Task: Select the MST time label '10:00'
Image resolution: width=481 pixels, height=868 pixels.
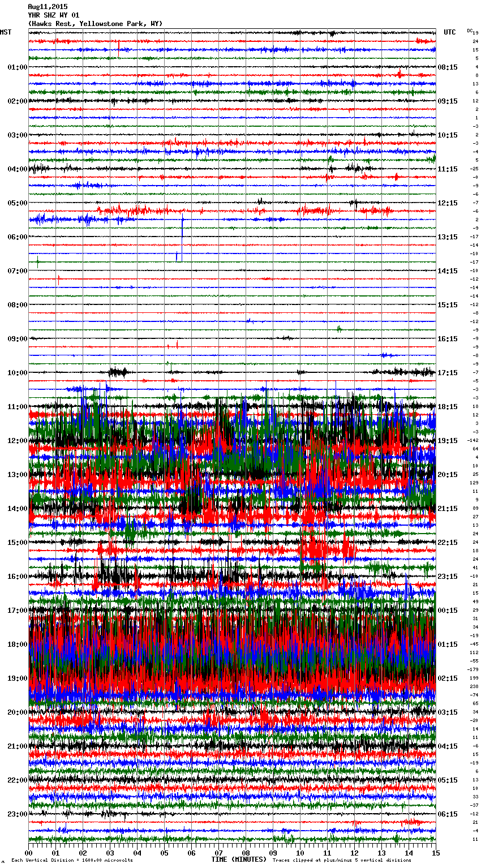Action: coord(18,373)
